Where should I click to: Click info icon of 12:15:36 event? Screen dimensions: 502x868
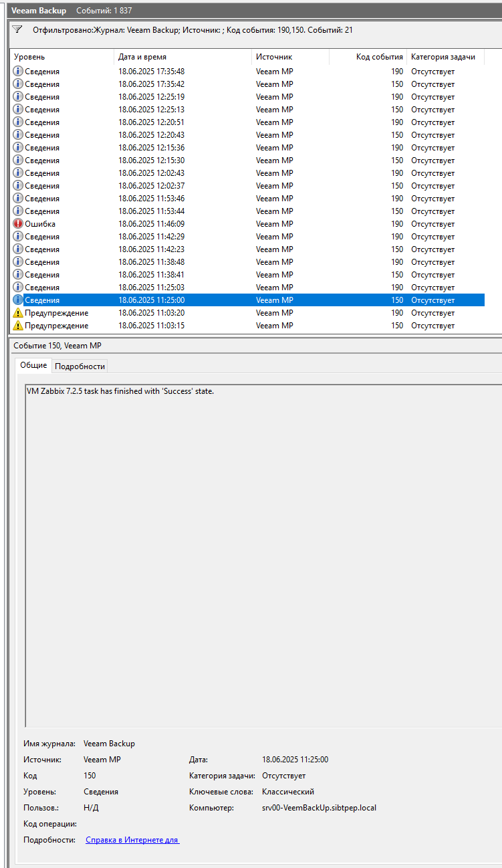pos(18,148)
